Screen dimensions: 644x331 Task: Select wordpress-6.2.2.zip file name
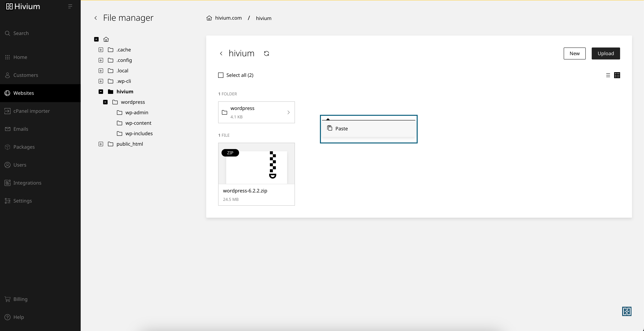tap(245, 191)
